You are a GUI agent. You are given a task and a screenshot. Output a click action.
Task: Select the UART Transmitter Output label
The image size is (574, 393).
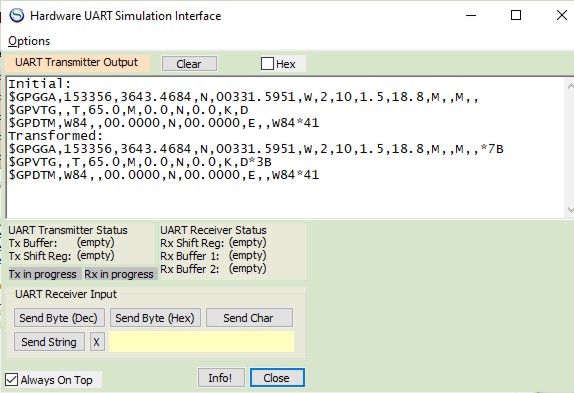click(x=77, y=63)
